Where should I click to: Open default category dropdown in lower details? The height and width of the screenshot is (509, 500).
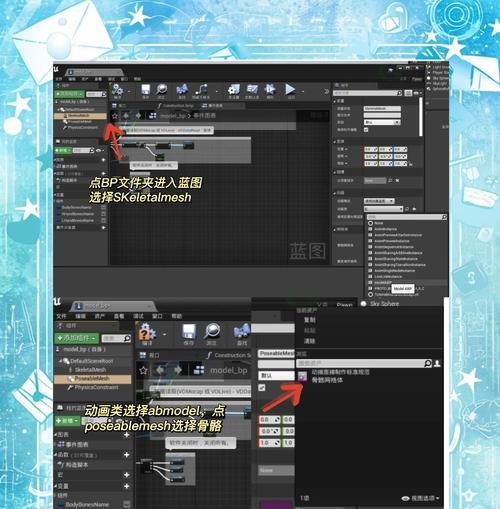[276, 376]
